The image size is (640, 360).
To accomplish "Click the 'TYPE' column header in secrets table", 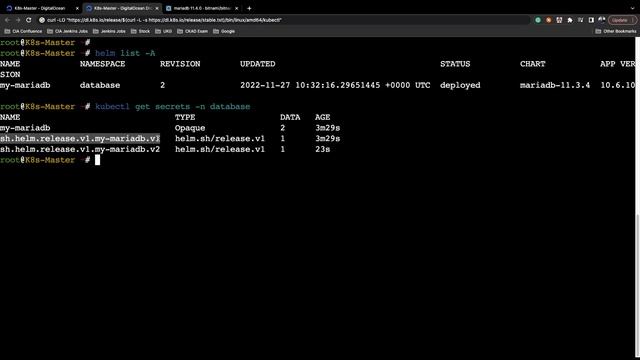I will pyautogui.click(x=185, y=118).
